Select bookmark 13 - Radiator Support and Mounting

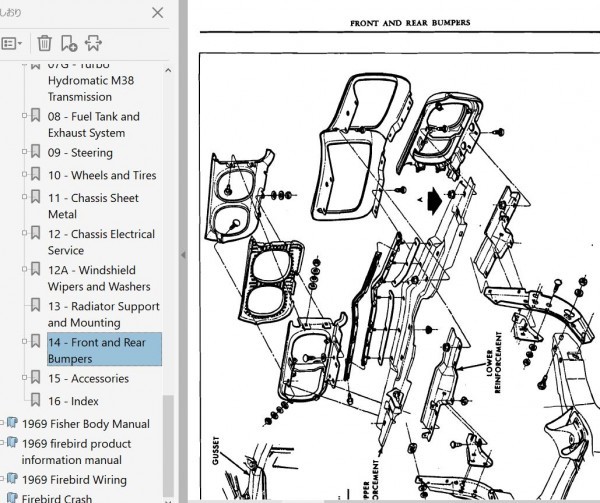(104, 314)
